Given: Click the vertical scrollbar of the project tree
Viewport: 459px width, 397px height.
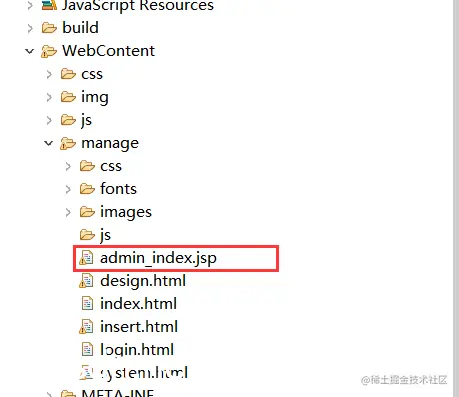Looking at the screenshot, I should (x=456, y=198).
